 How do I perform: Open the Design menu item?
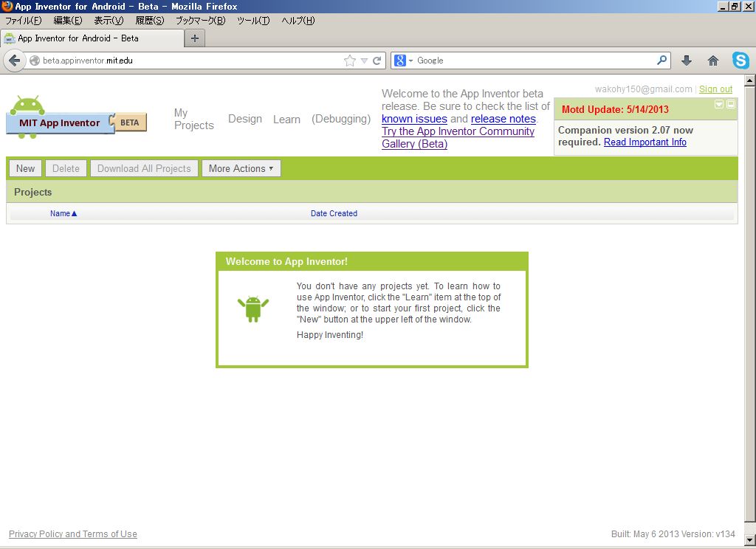(245, 119)
